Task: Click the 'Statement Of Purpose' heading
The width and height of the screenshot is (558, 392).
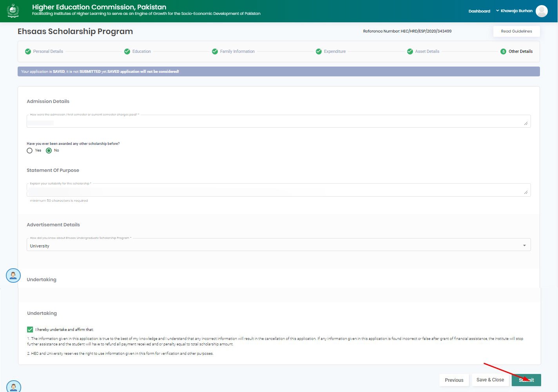Action: (53, 170)
